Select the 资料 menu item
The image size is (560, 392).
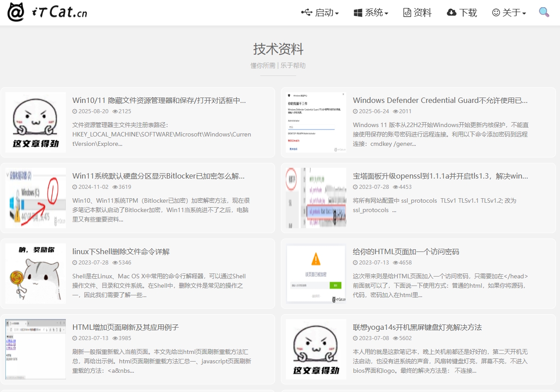[417, 13]
